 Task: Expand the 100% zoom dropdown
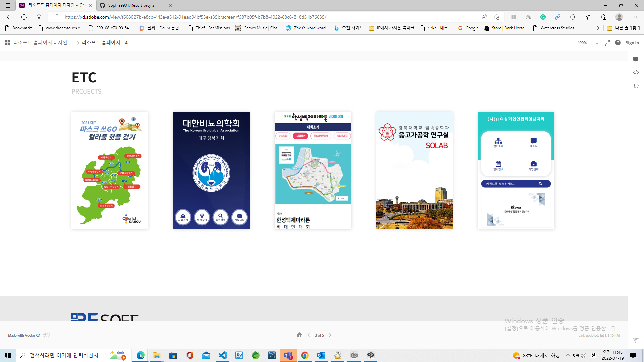click(597, 43)
